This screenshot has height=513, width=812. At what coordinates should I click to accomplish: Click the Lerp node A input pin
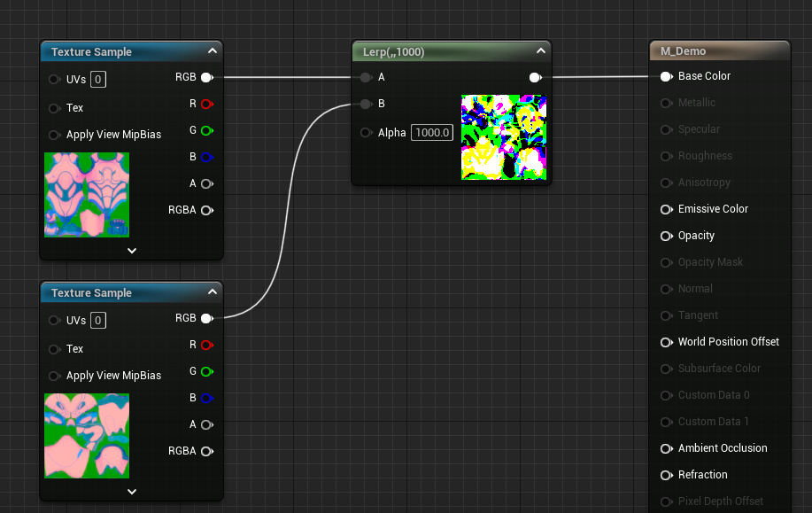(366, 77)
